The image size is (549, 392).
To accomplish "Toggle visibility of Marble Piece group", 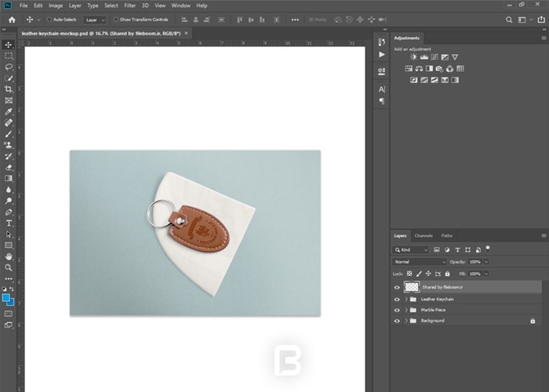I will tap(397, 310).
